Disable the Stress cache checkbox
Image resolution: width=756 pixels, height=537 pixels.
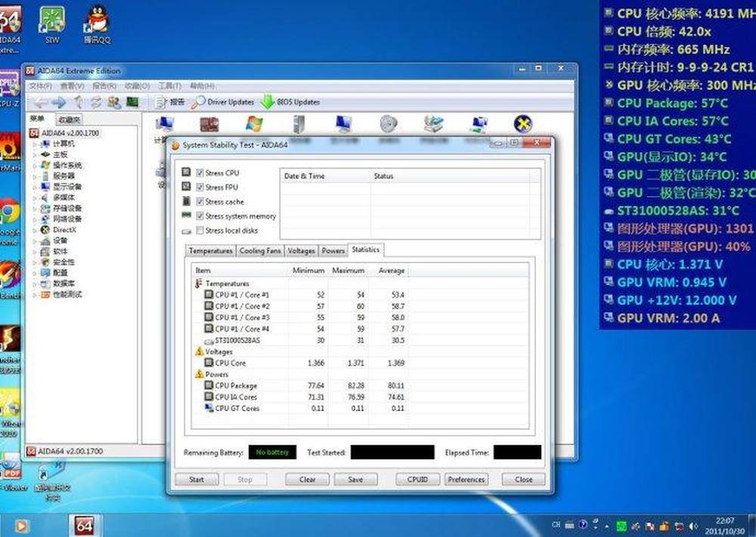click(200, 202)
